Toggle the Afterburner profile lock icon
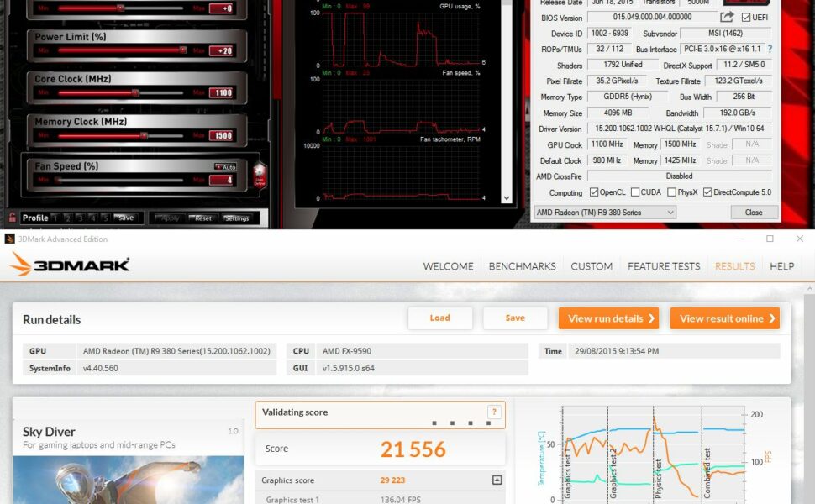This screenshot has height=504, width=815. pos(12,218)
